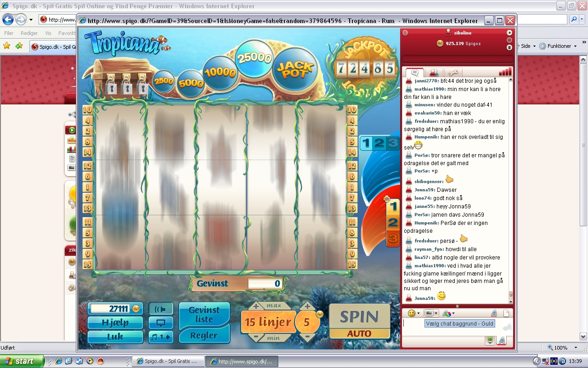Decrease coin bet with minus button
This screenshot has width=588, height=368.
(307, 338)
